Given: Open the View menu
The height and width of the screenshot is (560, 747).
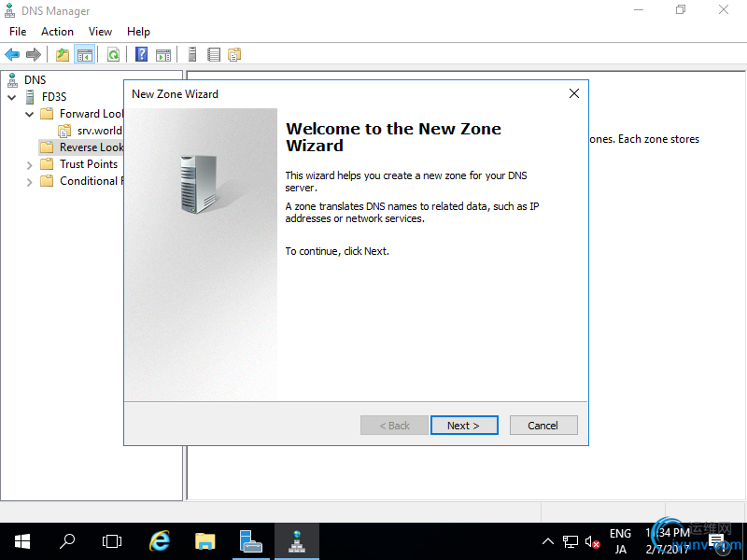Looking at the screenshot, I should pyautogui.click(x=100, y=32).
